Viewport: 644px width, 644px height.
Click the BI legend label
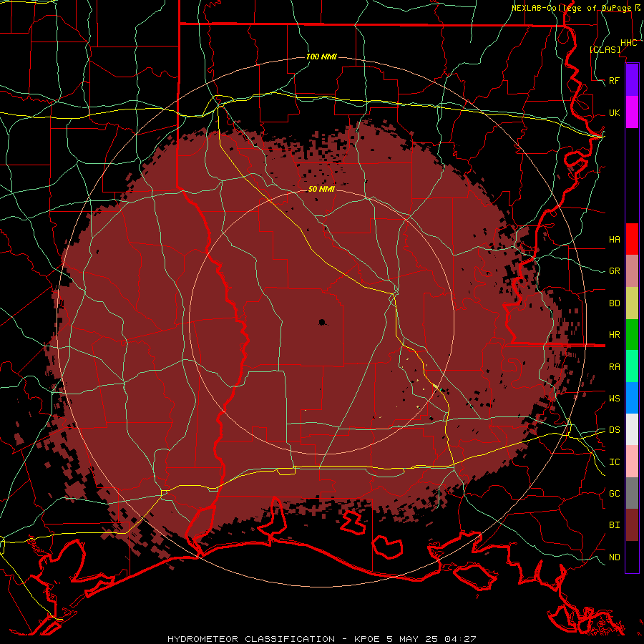pos(614,525)
